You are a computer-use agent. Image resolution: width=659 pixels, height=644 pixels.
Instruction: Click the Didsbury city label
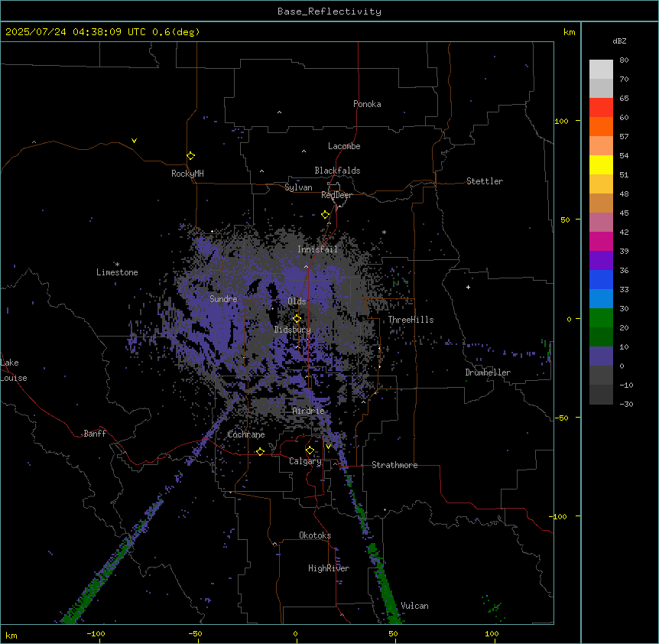tap(293, 330)
